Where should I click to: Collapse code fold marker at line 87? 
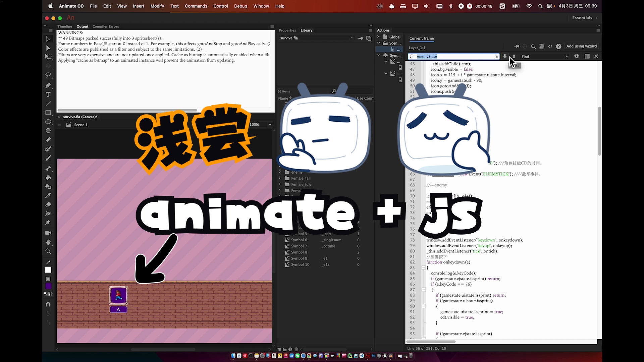pyautogui.click(x=424, y=290)
